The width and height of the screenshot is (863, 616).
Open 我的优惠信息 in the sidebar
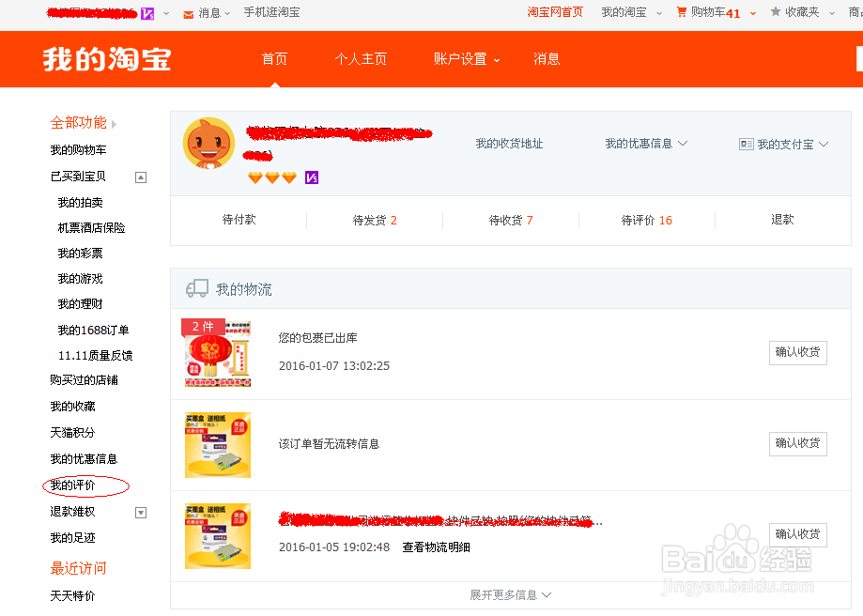tap(84, 459)
